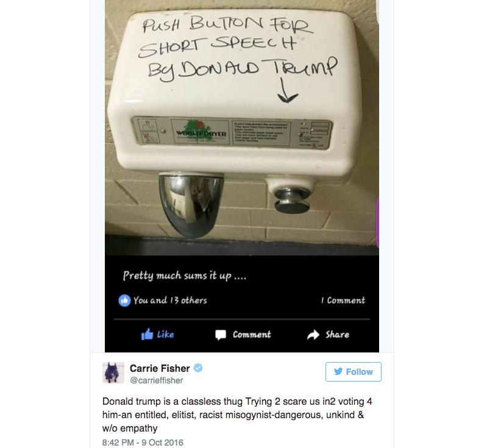Click the Carrie Fisher display name
The image size is (487, 448).
click(x=160, y=369)
